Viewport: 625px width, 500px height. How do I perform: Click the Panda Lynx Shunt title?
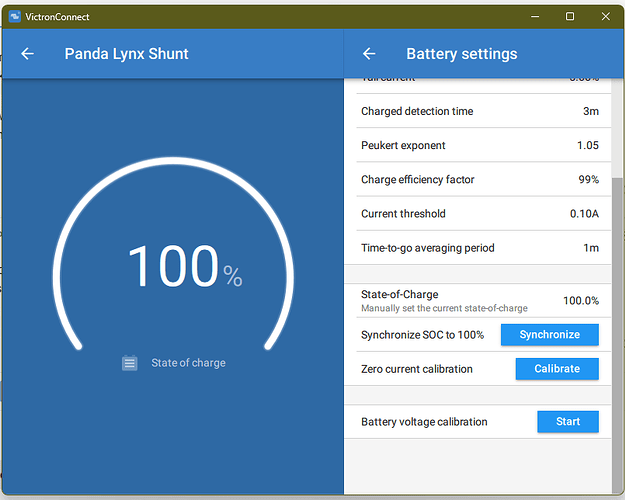tap(127, 54)
